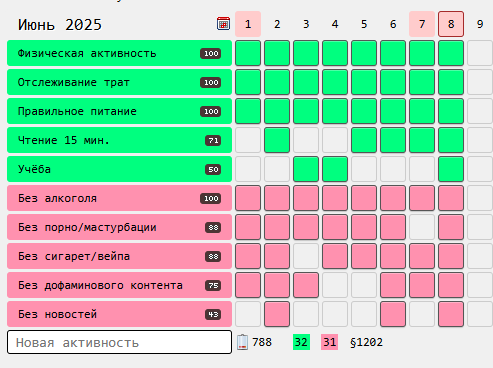
Task: Check Физическая активность for day 9
Action: [x=480, y=53]
